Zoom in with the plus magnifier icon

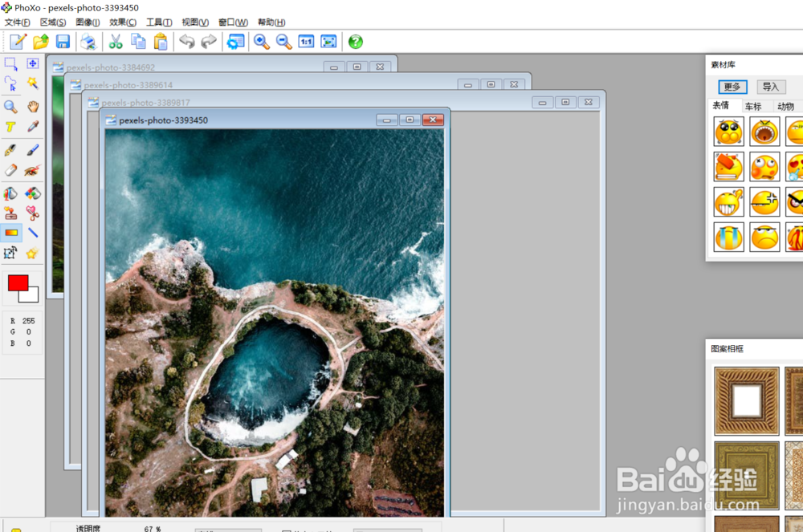262,42
